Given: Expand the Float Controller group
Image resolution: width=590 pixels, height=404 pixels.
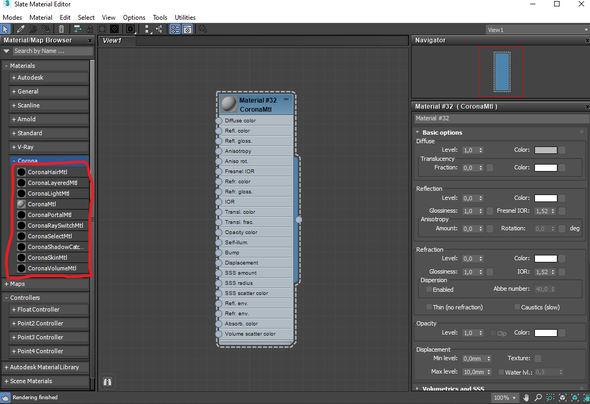Looking at the screenshot, I should [49, 310].
